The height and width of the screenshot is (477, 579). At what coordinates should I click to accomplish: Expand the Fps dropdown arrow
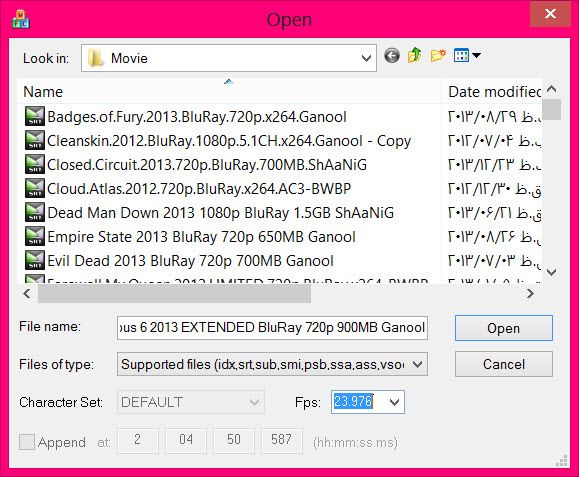(394, 402)
